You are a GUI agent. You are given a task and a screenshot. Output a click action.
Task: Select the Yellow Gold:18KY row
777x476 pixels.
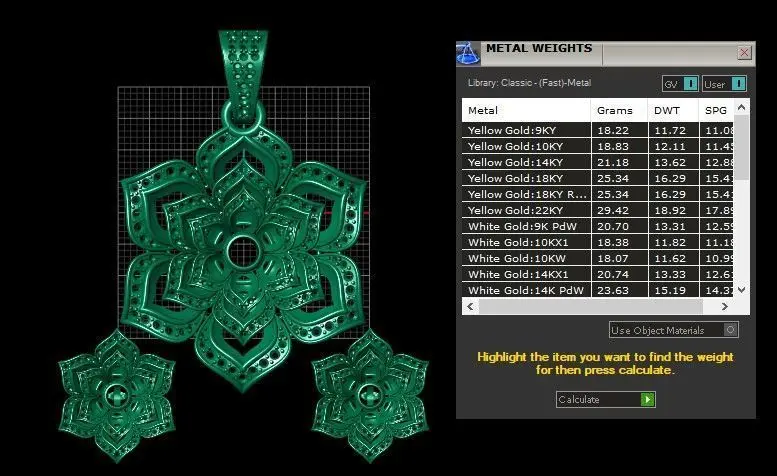[x=598, y=178]
